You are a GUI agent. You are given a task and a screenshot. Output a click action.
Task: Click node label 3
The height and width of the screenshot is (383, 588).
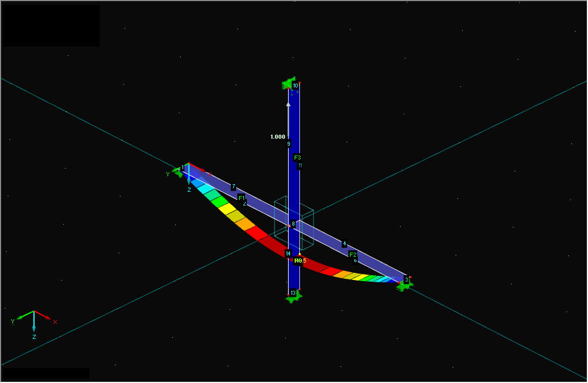point(407,280)
